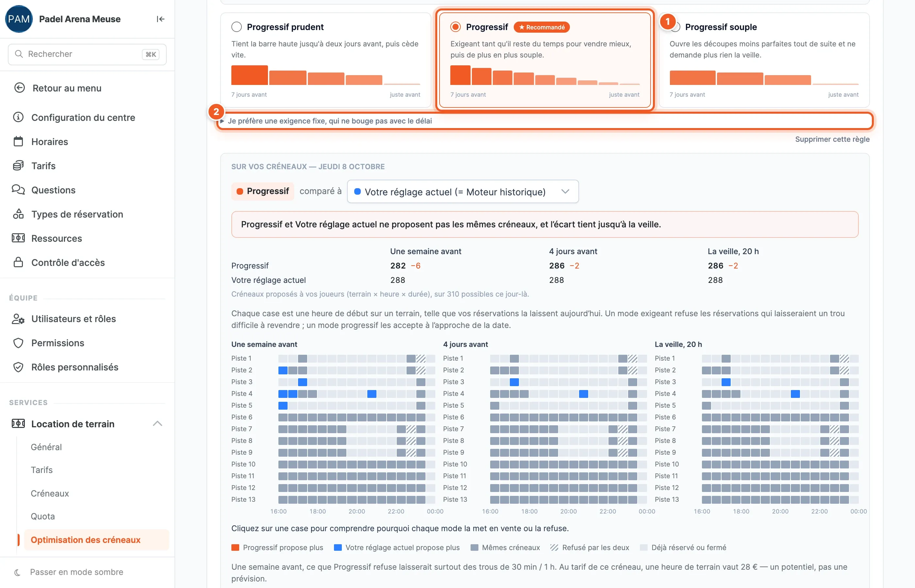Open Optimisation des créneaux page
This screenshot has width=915, height=588.
[96, 540]
